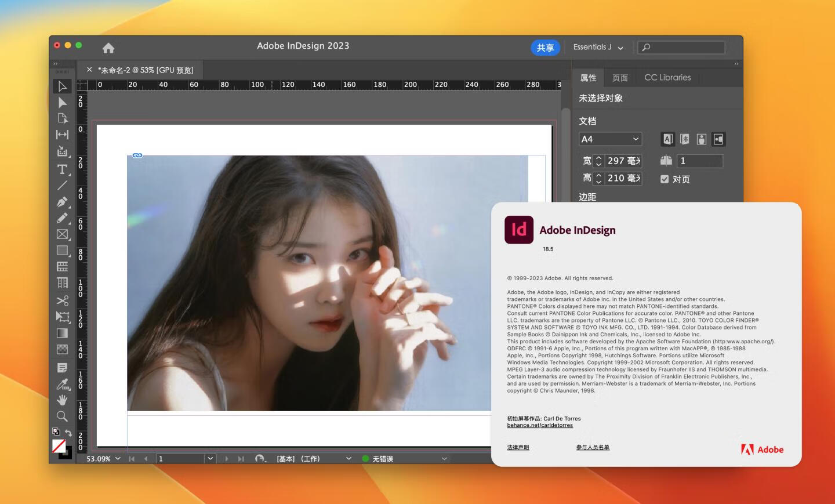Select the Rectangle Frame tool
The width and height of the screenshot is (835, 504).
[62, 234]
